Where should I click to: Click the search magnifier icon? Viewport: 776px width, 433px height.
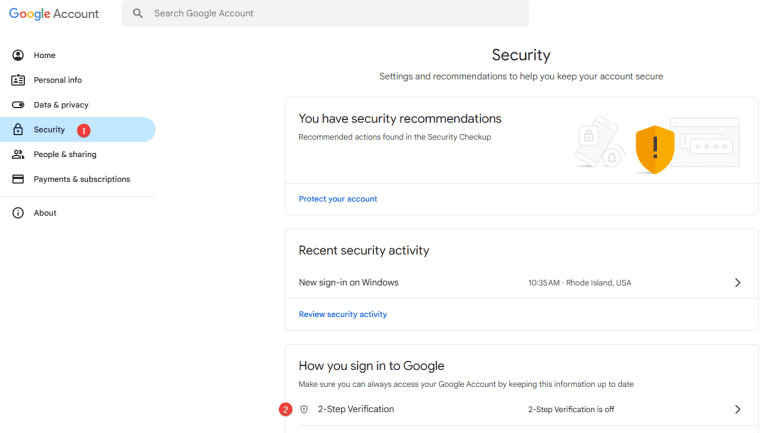tap(138, 14)
